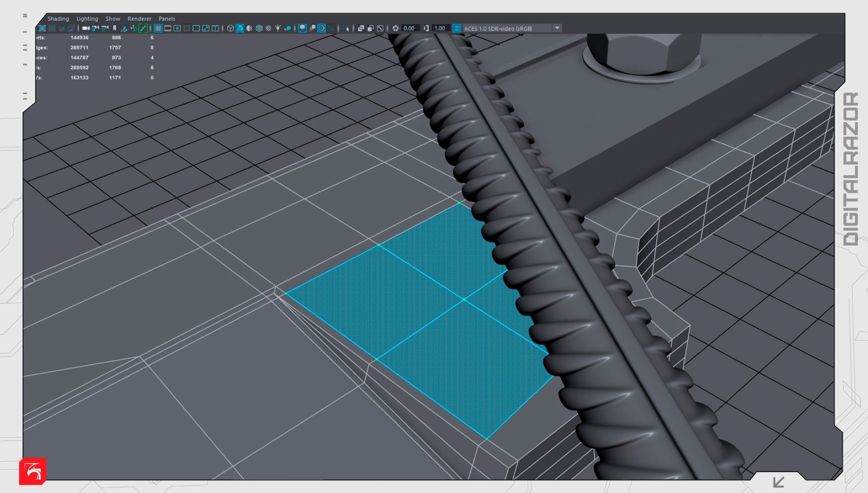Viewport: 868px width, 493px height.
Task: Open the Show menu
Action: coord(113,19)
